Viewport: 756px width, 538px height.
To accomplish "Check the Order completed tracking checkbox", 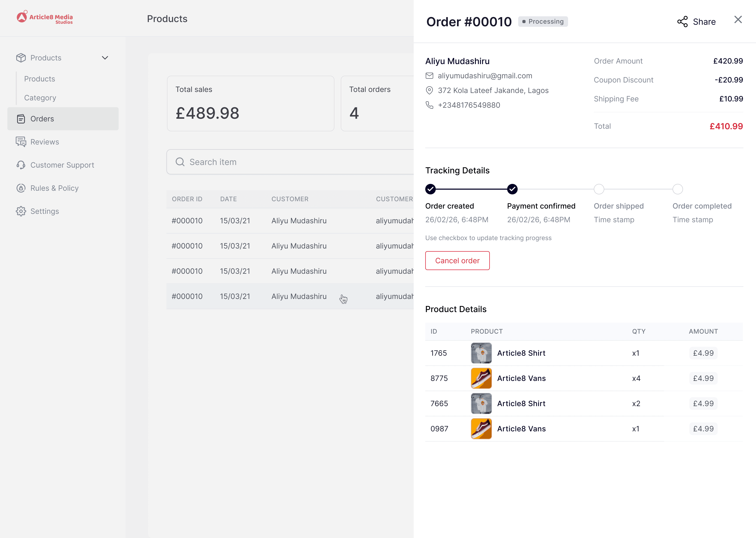I will point(678,189).
